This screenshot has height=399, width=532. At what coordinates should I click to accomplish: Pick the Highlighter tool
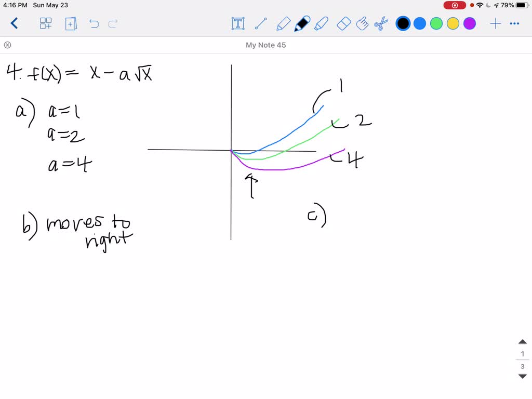click(322, 23)
